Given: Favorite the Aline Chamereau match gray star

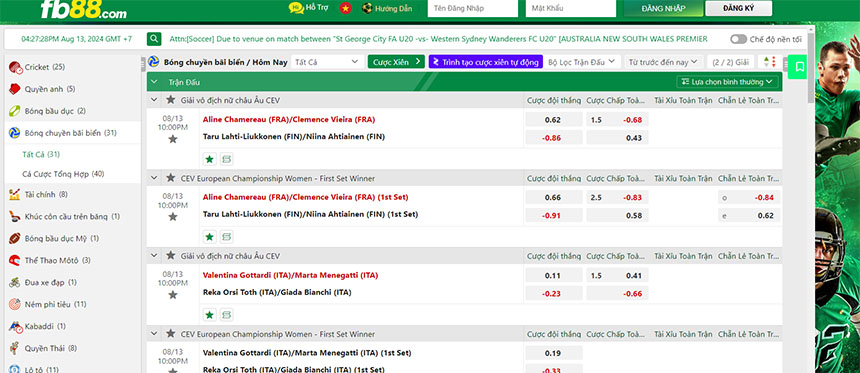Looking at the screenshot, I should click(x=173, y=139).
